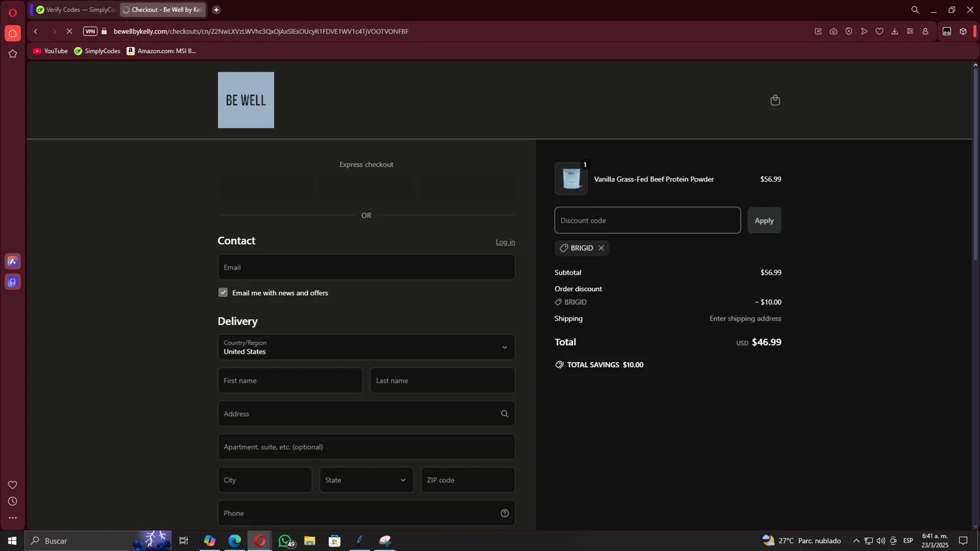The image size is (980, 551).
Task: Open sidebar heart pinboards icon
Action: 12,485
